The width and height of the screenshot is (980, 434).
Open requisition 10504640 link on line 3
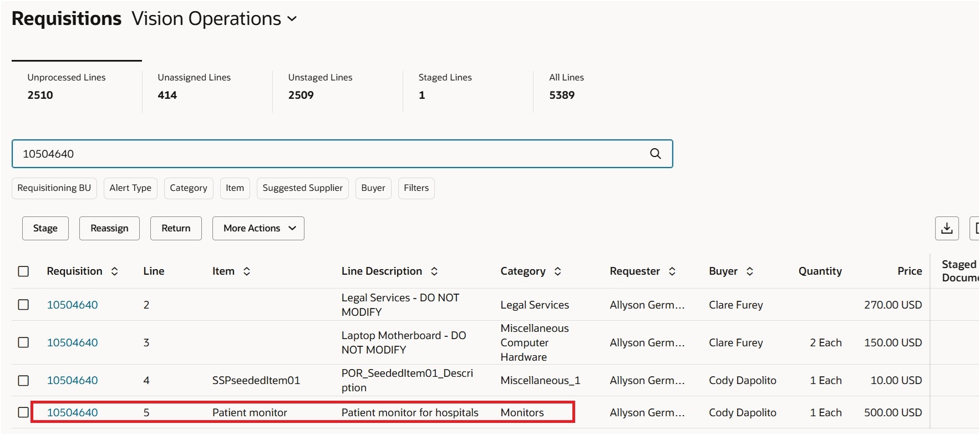pyautogui.click(x=72, y=342)
